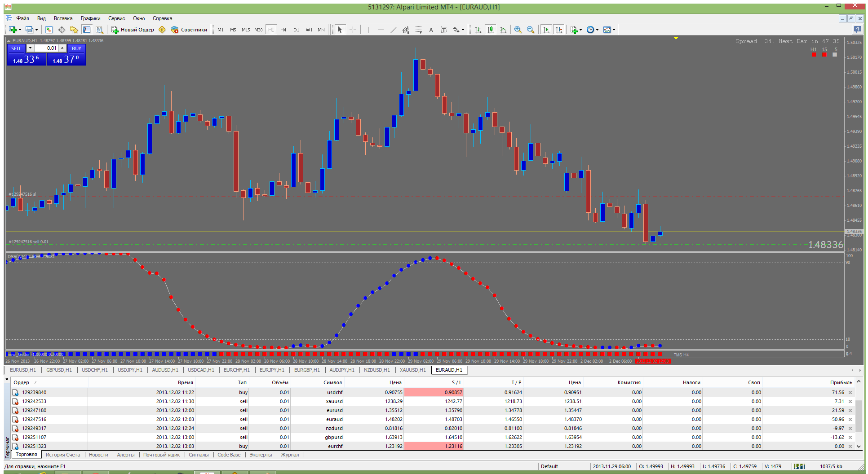Viewport: 868px width, 474px height.
Task: Click Новый Ордер button
Action: [133, 30]
